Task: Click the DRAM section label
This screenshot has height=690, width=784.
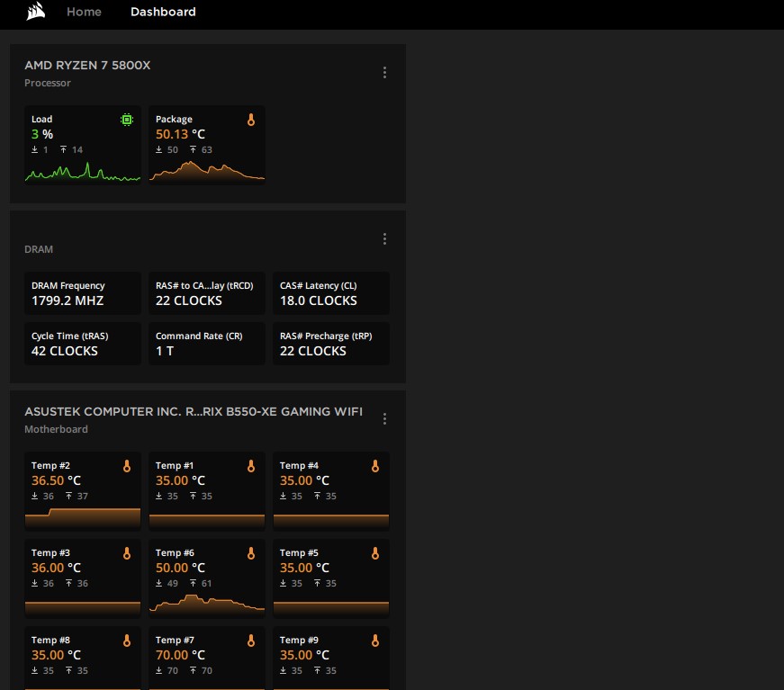Action: point(39,249)
